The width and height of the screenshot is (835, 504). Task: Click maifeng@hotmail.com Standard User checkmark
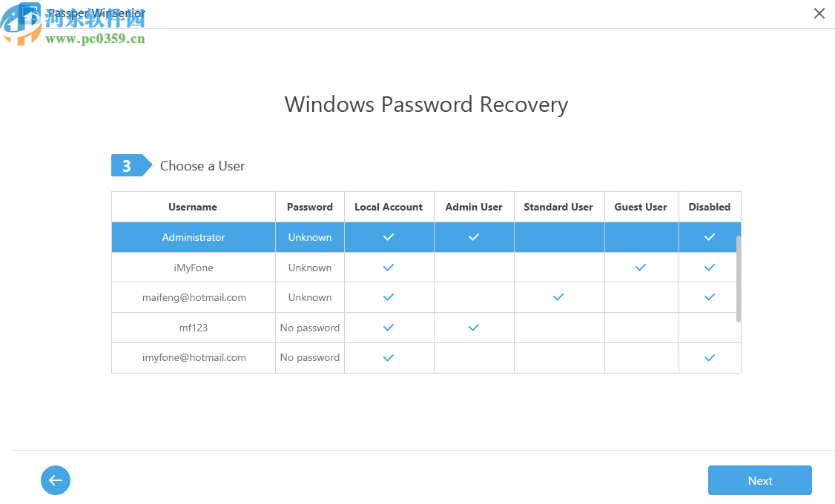(x=558, y=297)
